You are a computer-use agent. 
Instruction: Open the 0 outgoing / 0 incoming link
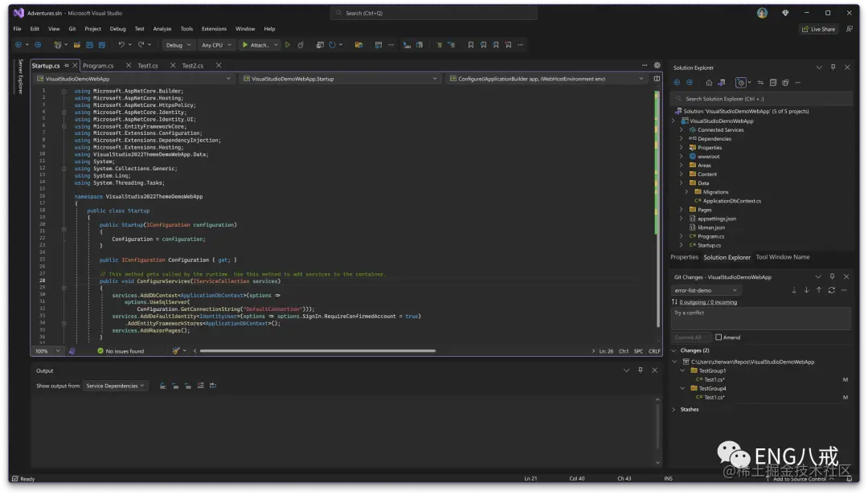point(709,303)
